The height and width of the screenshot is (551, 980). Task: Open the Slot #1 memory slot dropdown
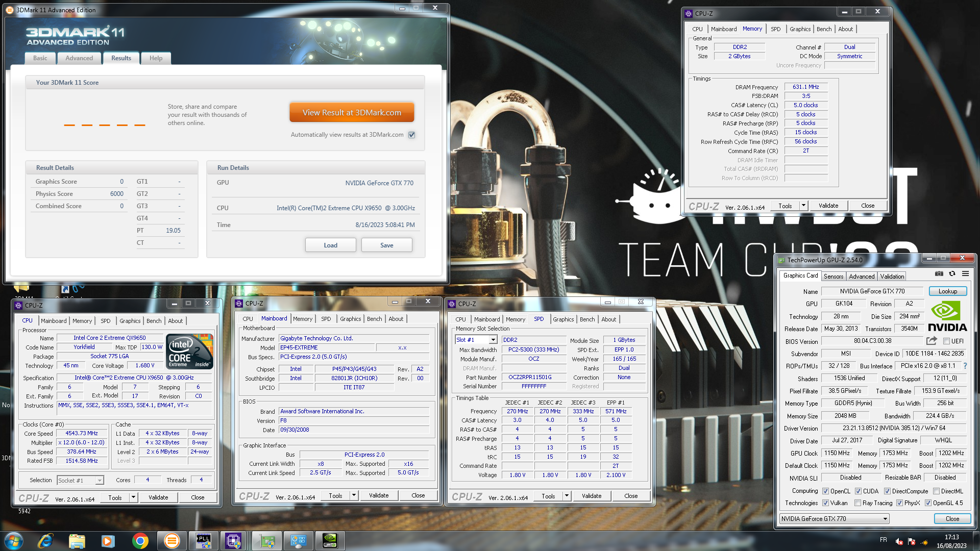[x=476, y=340]
